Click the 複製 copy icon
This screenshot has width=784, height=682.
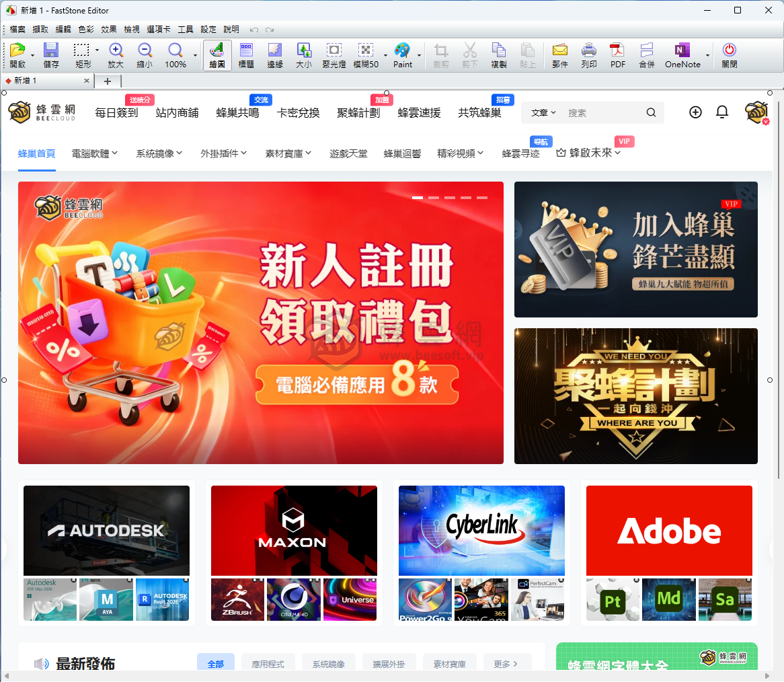pos(498,55)
